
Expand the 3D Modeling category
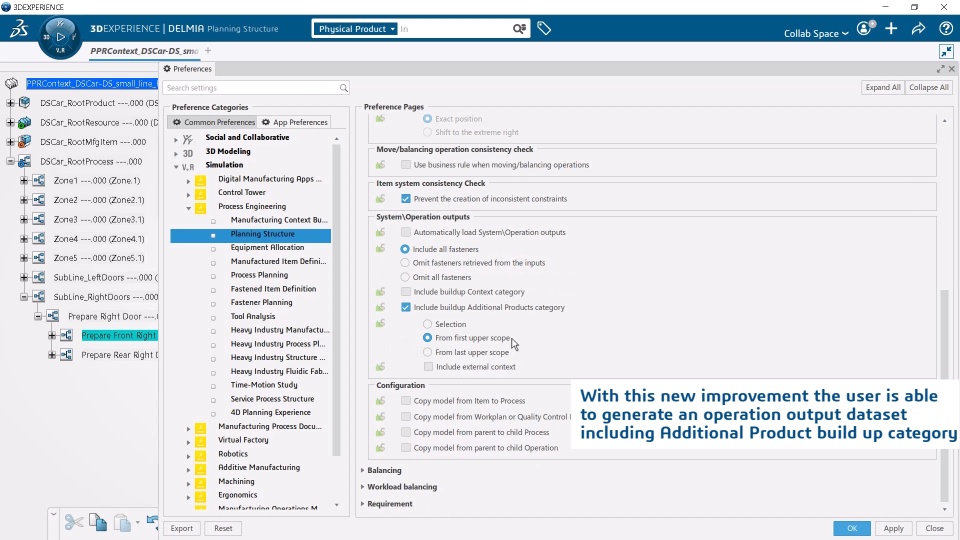pos(176,154)
